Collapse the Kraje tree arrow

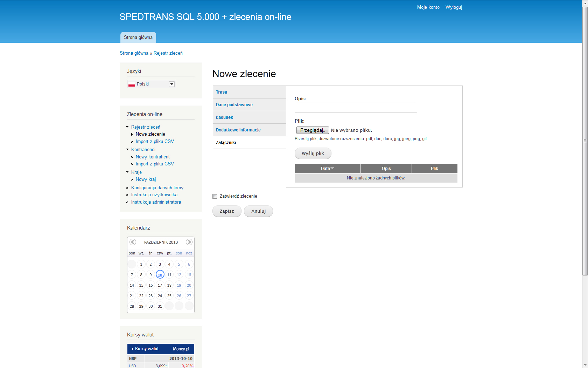click(127, 172)
